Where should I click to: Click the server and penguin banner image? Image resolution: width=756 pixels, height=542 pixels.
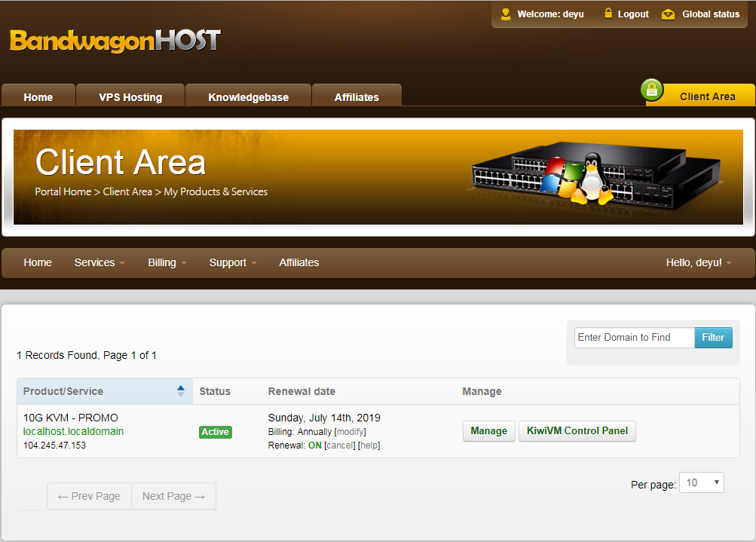pos(595,176)
